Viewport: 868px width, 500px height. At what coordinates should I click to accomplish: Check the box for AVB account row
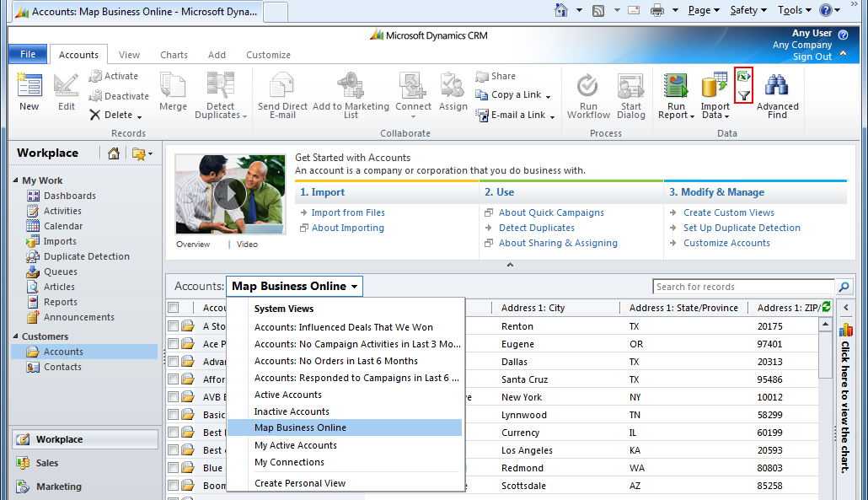[174, 397]
